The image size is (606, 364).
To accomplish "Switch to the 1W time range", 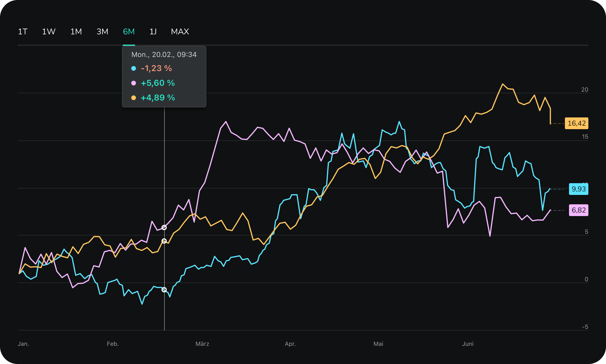I will [49, 32].
